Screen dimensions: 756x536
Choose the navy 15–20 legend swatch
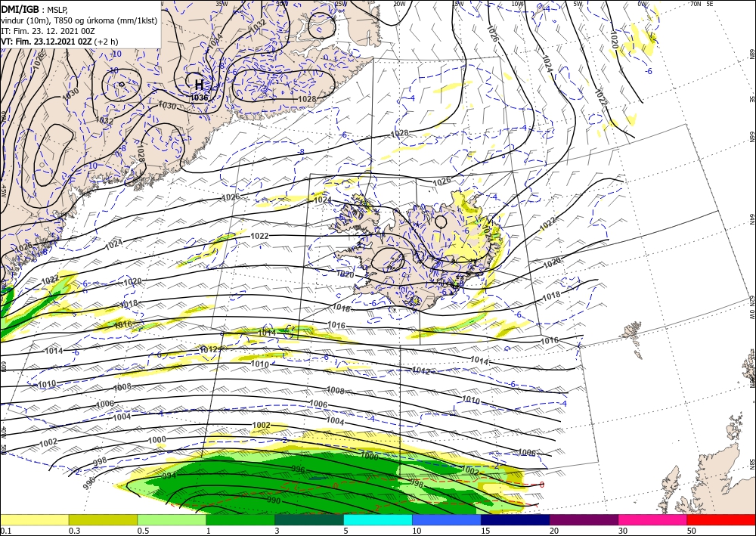tap(516, 520)
